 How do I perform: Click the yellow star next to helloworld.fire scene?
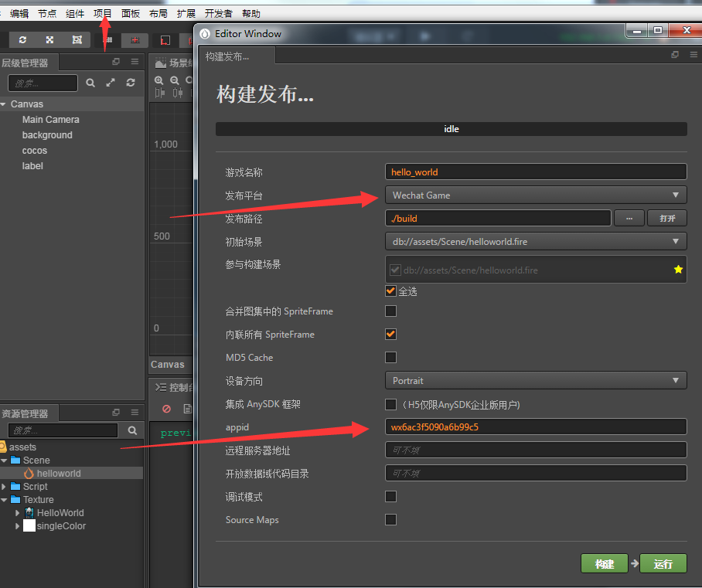tap(678, 270)
